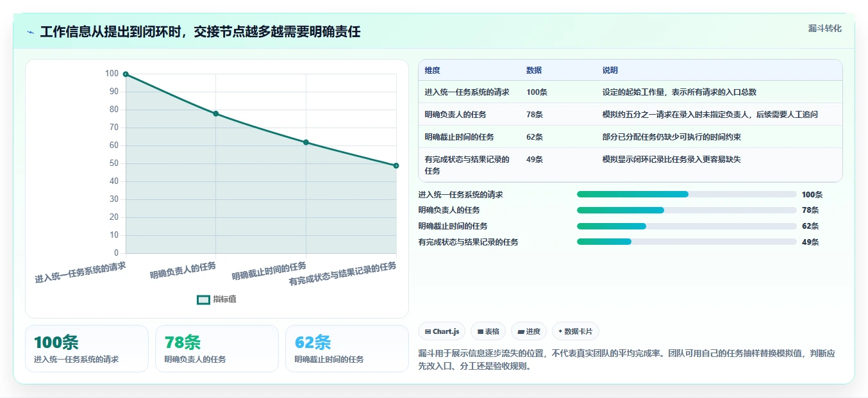Image resolution: width=868 pixels, height=398 pixels.
Task: Click the icon in the Chart.js chip
Action: 428,332
